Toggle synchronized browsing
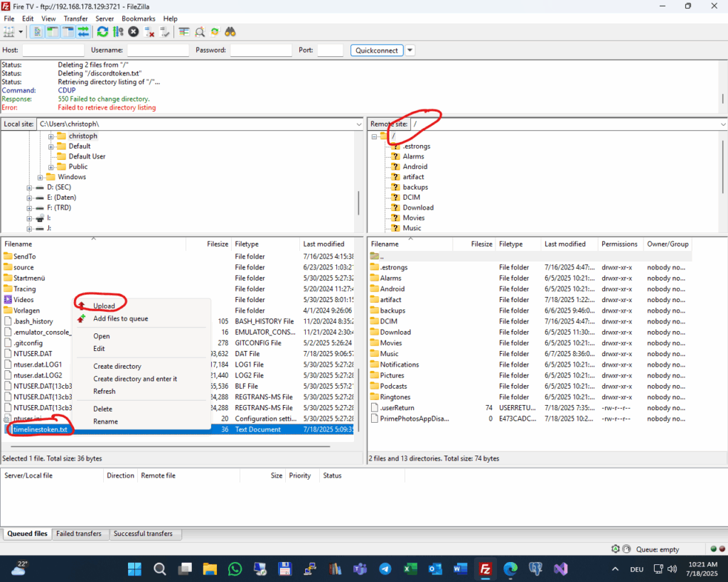 (215, 32)
